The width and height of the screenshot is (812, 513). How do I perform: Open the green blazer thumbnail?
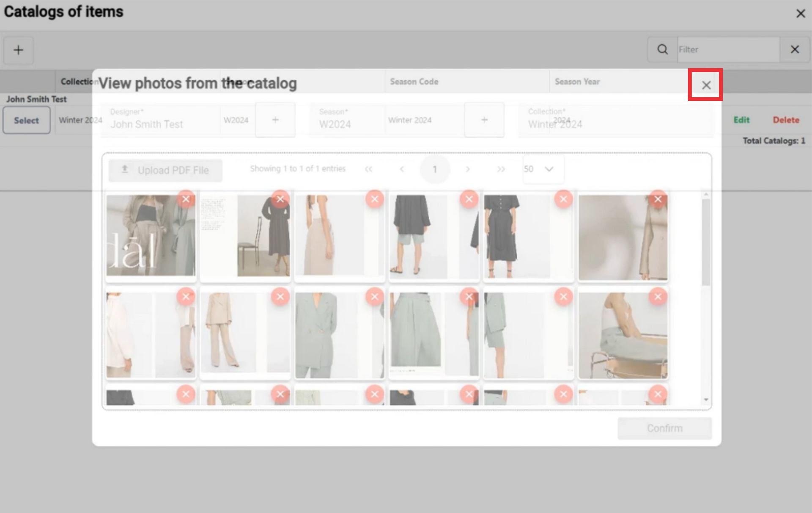point(339,335)
